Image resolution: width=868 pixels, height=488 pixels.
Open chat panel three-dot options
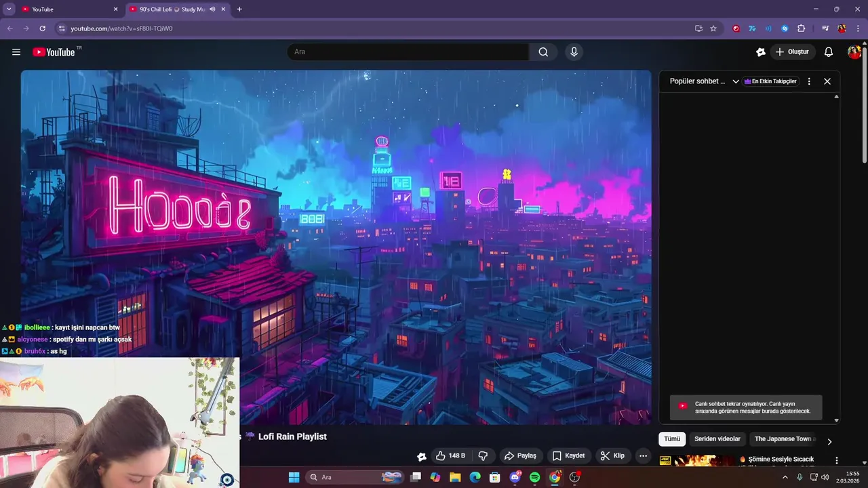click(809, 81)
